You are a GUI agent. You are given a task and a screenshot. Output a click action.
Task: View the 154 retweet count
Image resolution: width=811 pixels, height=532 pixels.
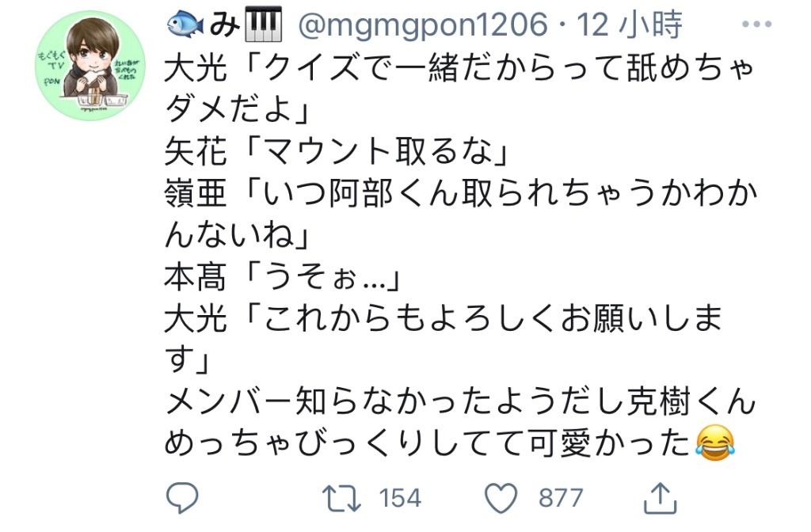click(x=400, y=499)
